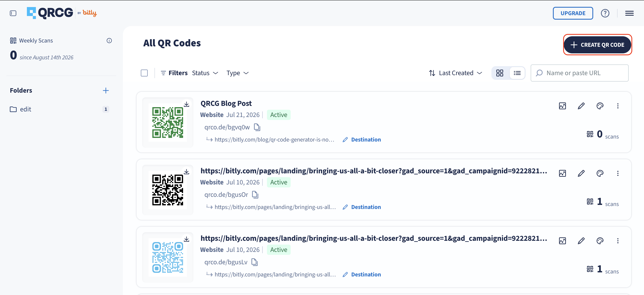Edit the qrco.de/bgusOr code with pencil icon
644x295 pixels.
[x=581, y=173]
